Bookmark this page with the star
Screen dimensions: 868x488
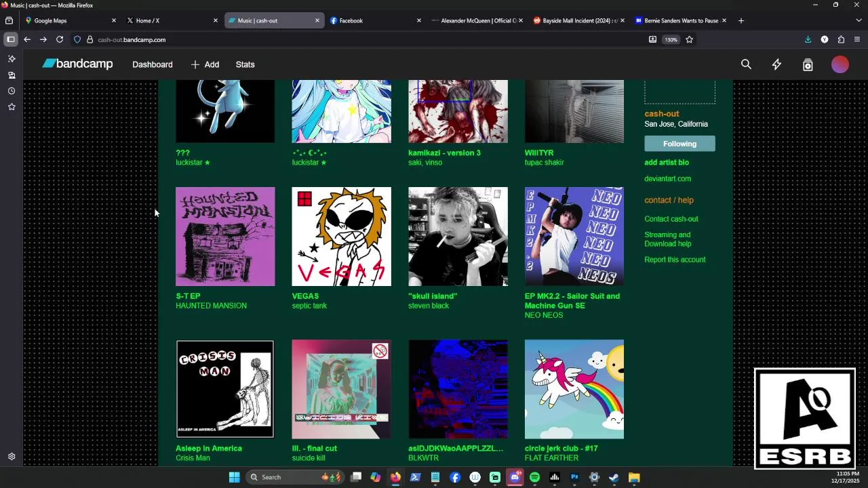click(x=689, y=39)
